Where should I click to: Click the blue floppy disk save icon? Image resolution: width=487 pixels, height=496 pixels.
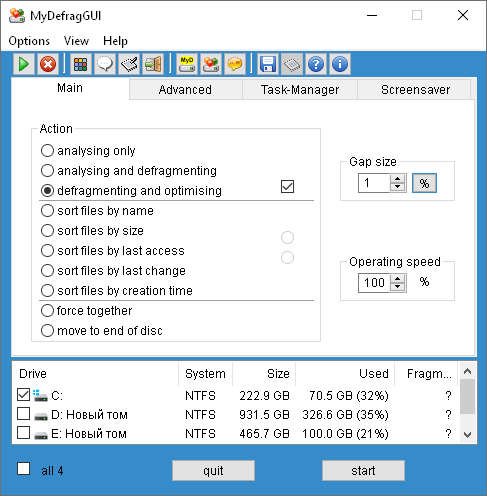(x=268, y=64)
